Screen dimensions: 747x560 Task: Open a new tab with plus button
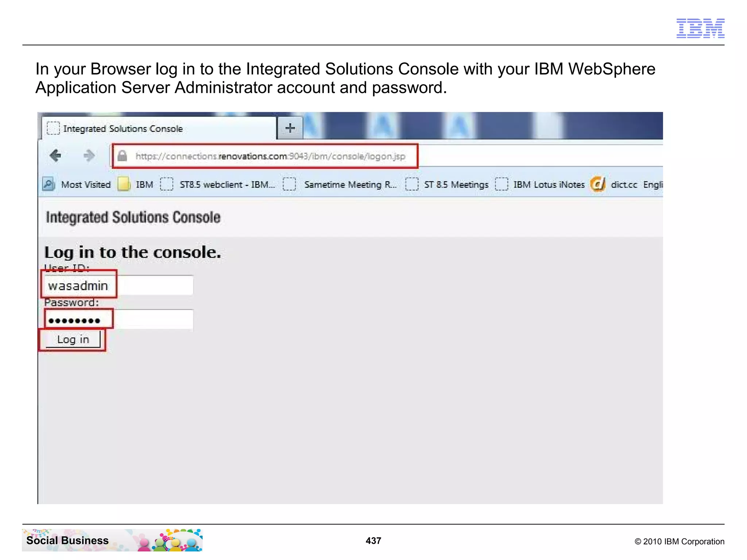[290, 128]
